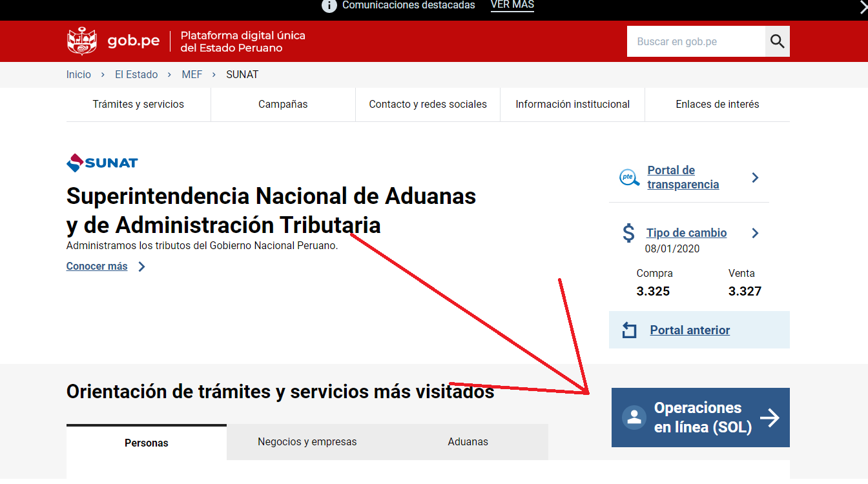Open Contacto y redes sociales menu
868x484 pixels.
point(428,105)
